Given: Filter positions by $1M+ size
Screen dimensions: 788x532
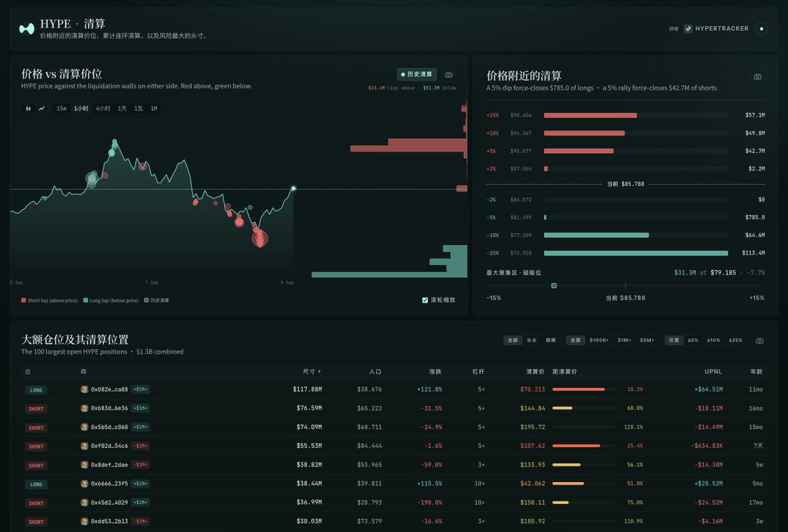Looking at the screenshot, I should (624, 340).
